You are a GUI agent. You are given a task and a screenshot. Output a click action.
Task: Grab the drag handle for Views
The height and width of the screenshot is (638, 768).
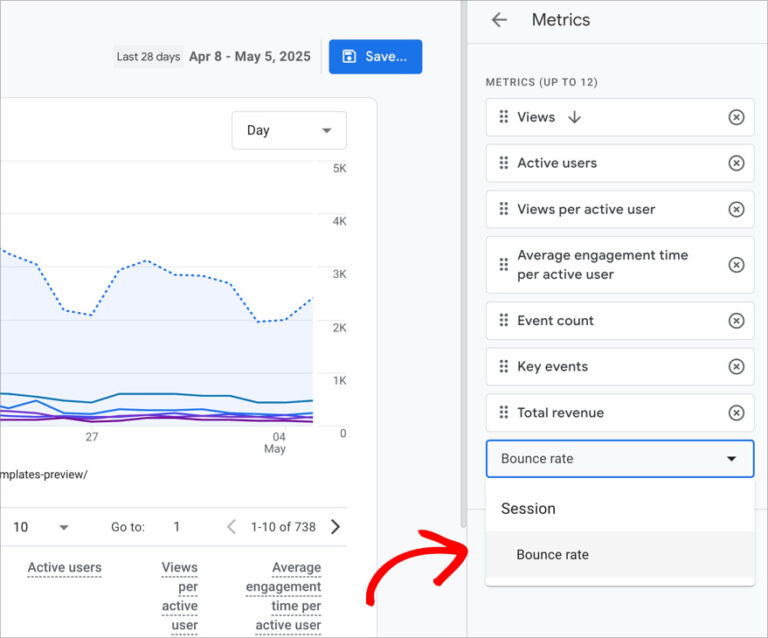coord(504,117)
